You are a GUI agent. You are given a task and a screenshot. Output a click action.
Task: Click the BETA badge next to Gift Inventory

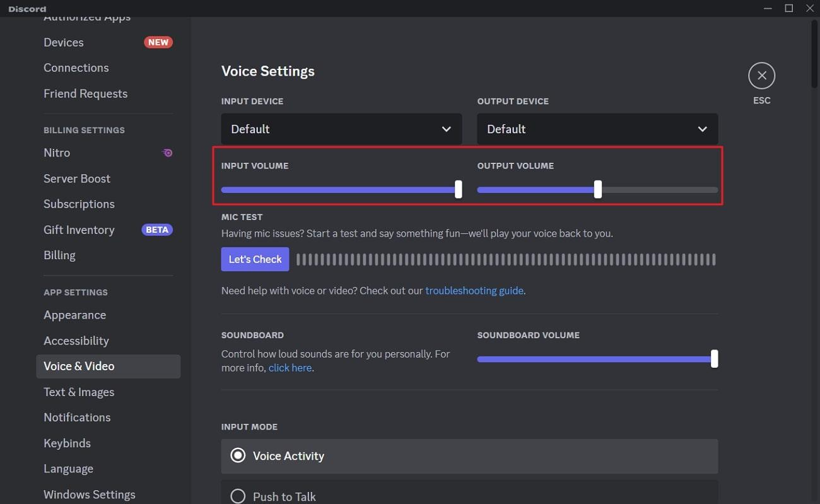click(x=157, y=229)
